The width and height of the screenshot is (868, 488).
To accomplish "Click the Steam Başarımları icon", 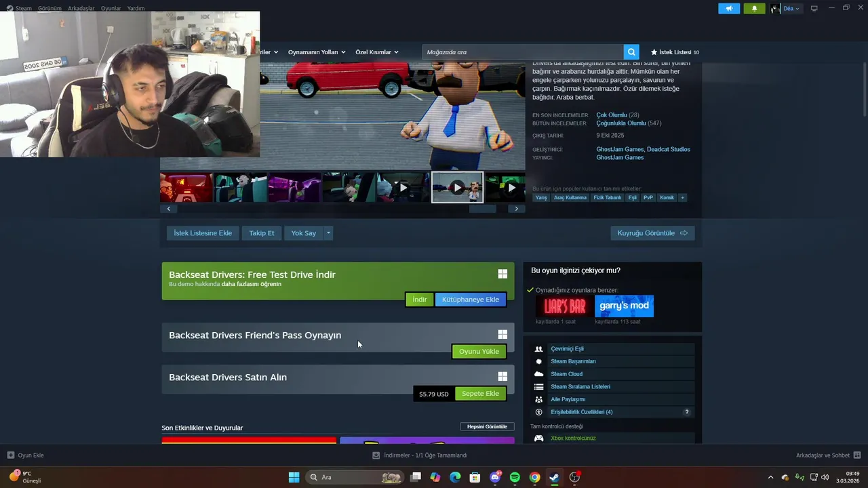I will click(539, 361).
